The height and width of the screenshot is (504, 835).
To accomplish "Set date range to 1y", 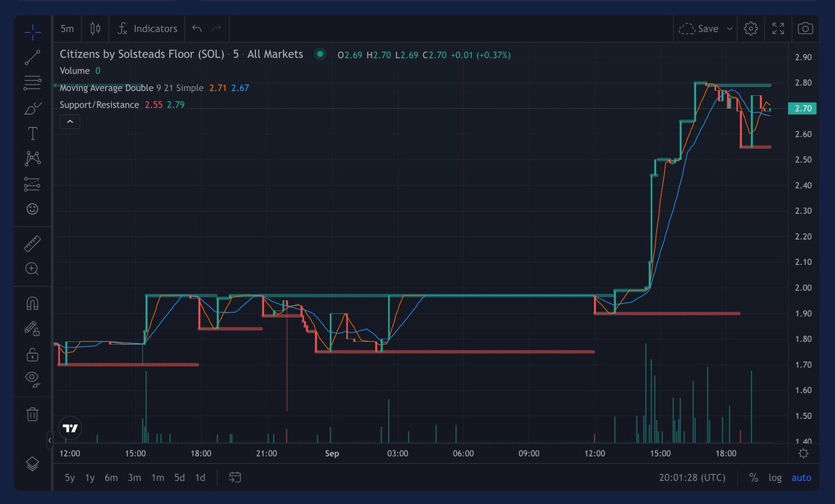I will [90, 478].
